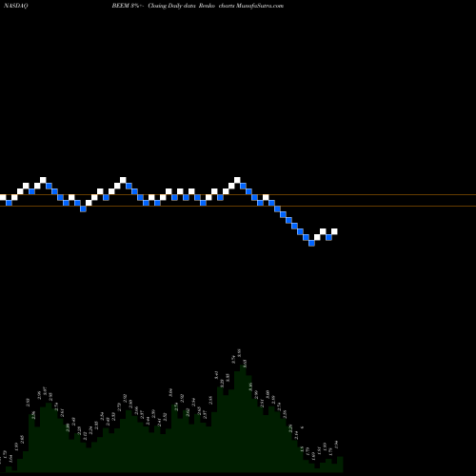Click the upper orange horizontal level line
Screen dimensions: 476x476
pyautogui.click(x=238, y=195)
